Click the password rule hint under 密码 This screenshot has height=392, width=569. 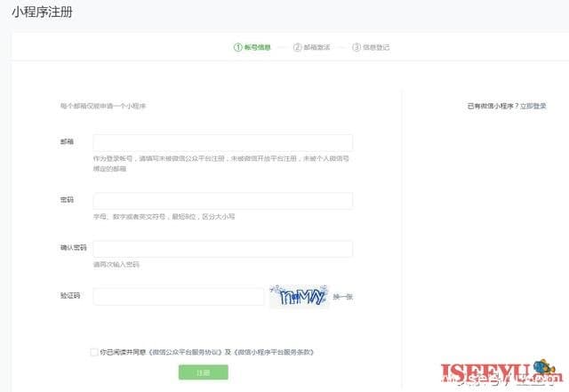click(x=164, y=217)
